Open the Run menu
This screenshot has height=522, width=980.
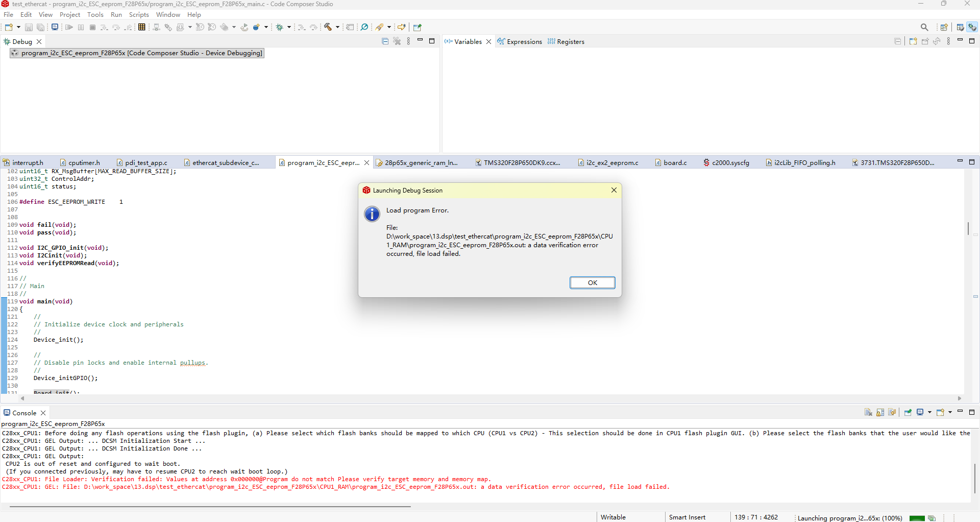point(116,15)
